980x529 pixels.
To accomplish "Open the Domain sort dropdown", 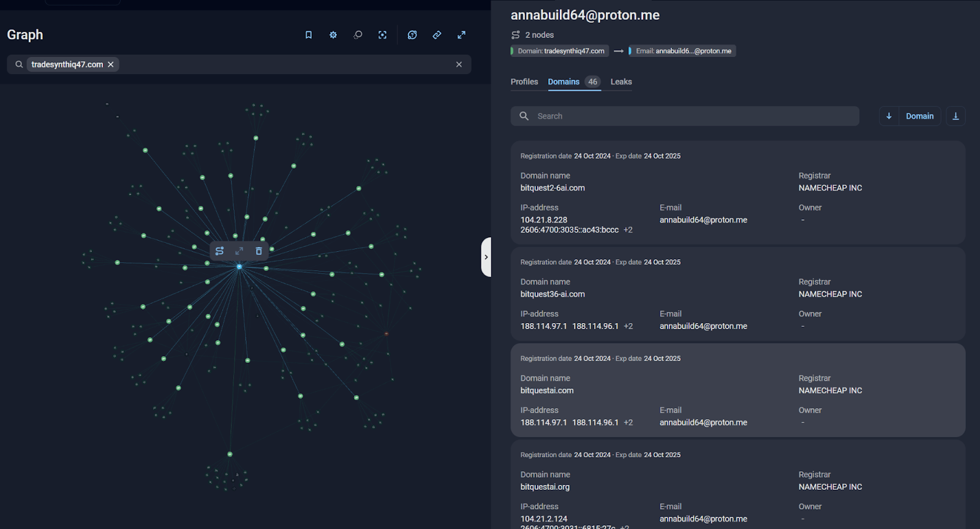I will (919, 116).
